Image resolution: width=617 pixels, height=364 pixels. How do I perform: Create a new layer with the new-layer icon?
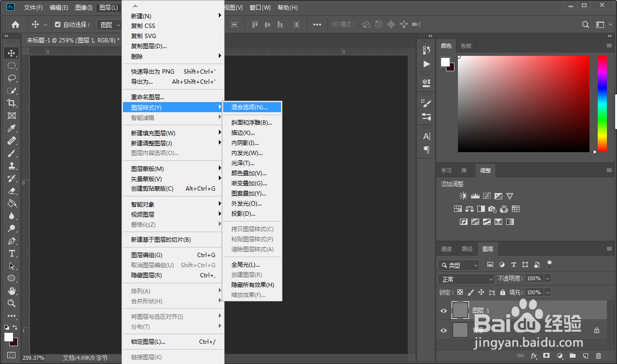585,356
